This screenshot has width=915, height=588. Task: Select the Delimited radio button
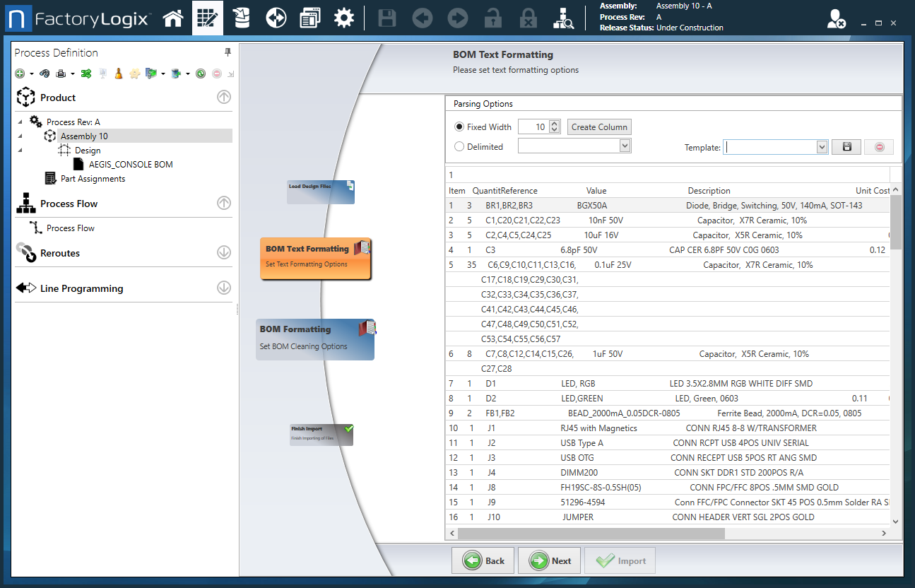[460, 147]
